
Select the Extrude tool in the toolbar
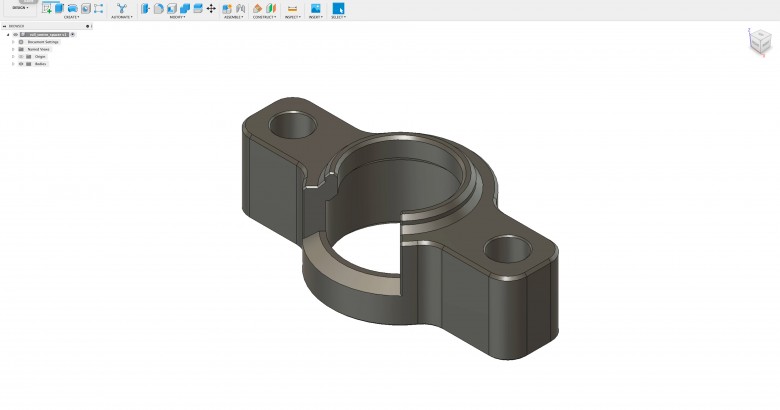60,8
